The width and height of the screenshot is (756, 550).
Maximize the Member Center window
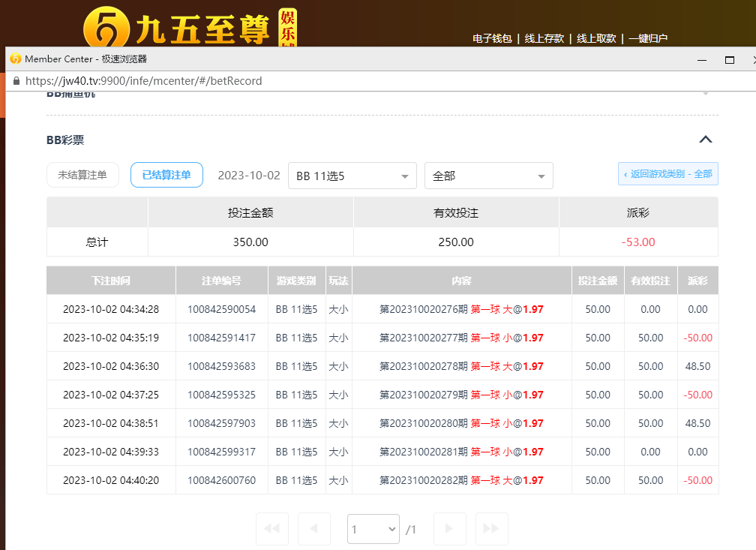[x=729, y=59]
